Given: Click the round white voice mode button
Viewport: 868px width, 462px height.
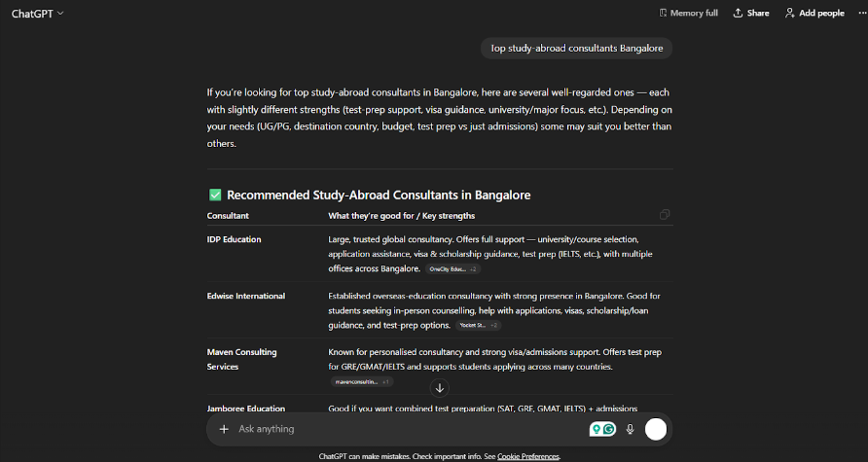Looking at the screenshot, I should 656,429.
